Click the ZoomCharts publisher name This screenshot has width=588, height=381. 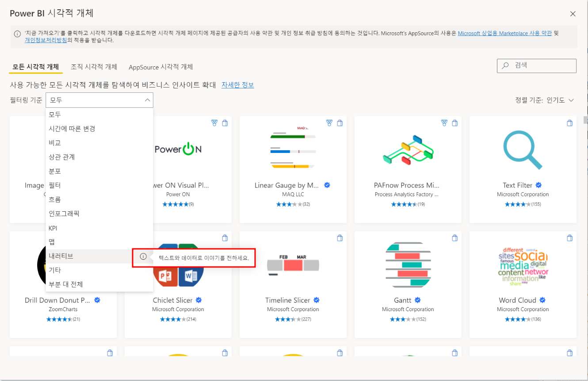click(63, 309)
